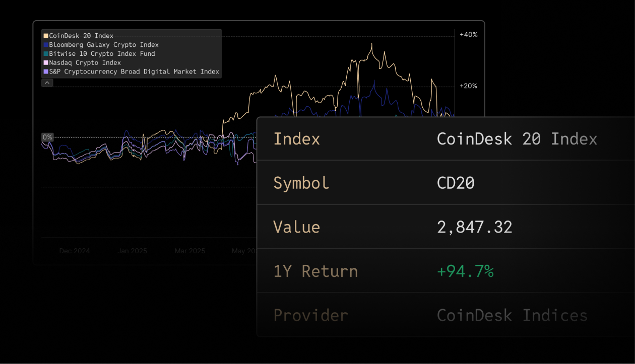Click the 2,847.32 index value
Screen dimensions: 635x364
(475, 227)
